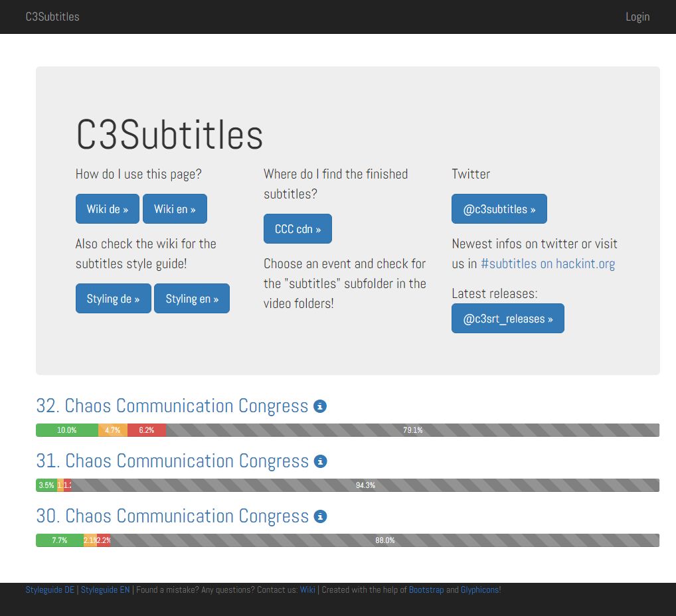This screenshot has height=616, width=676.
Task: Click green 7.7% segment of 30C3 bar
Action: (60, 540)
